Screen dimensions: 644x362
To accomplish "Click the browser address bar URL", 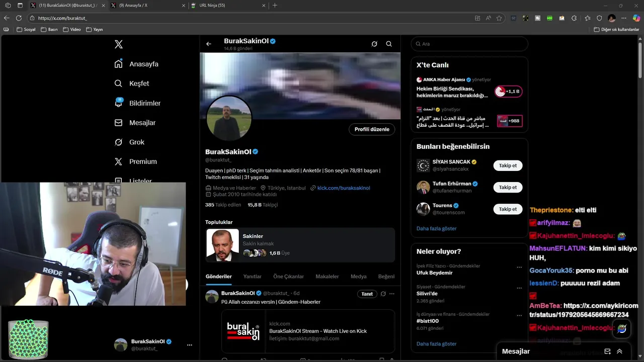I will pos(62,18).
